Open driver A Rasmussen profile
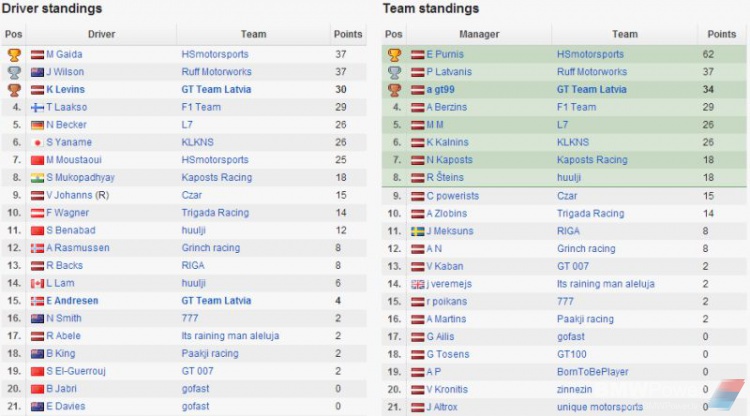The image size is (750, 416). coord(78,248)
